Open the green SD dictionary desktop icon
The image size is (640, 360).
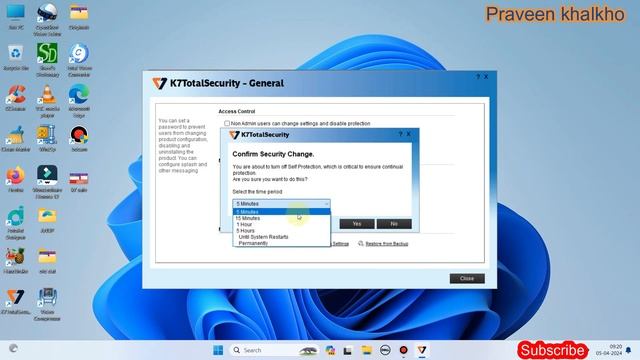[47, 60]
